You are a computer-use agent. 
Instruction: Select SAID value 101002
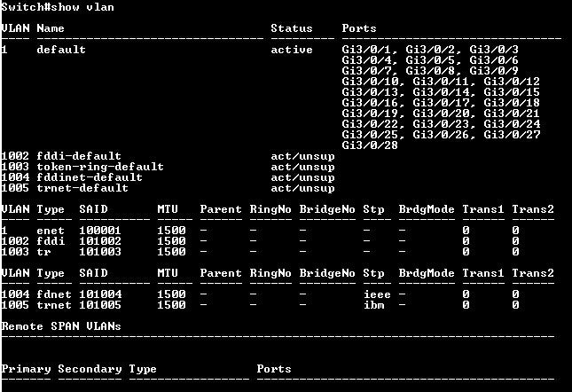tap(100, 241)
